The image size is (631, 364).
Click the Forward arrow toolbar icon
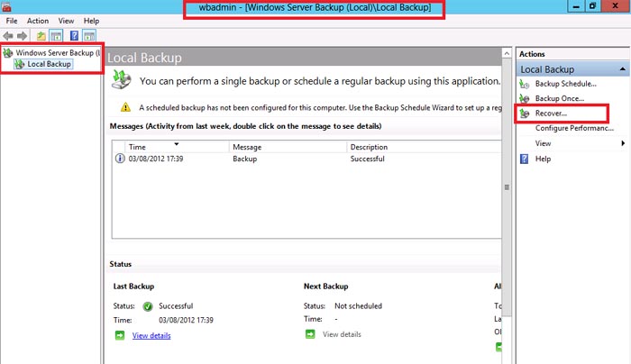point(23,36)
